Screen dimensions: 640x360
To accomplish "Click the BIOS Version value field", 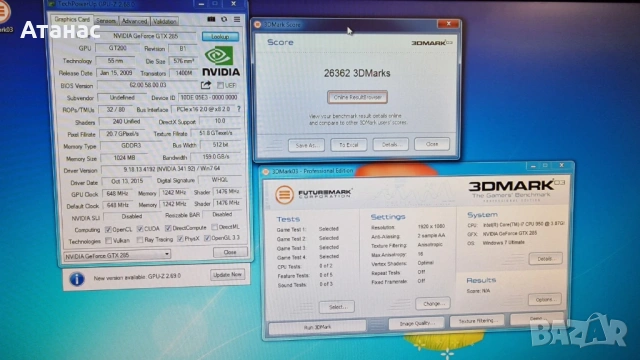I will click(147, 85).
